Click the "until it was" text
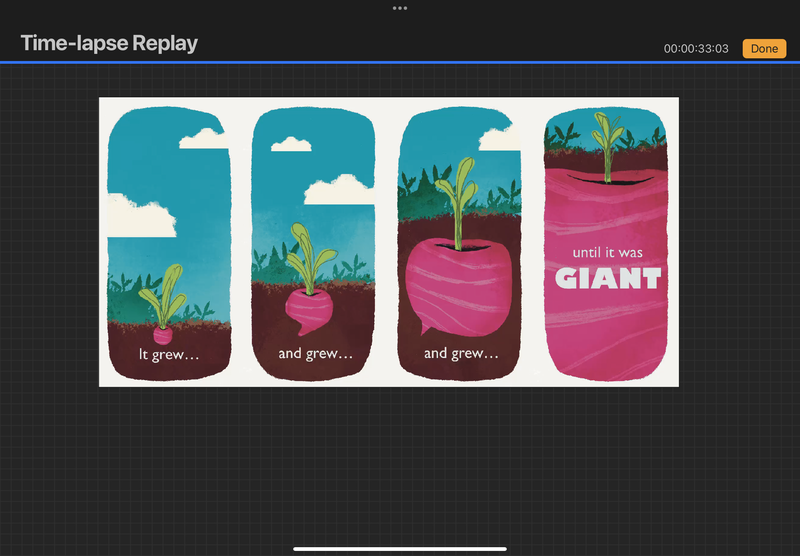 [608, 253]
